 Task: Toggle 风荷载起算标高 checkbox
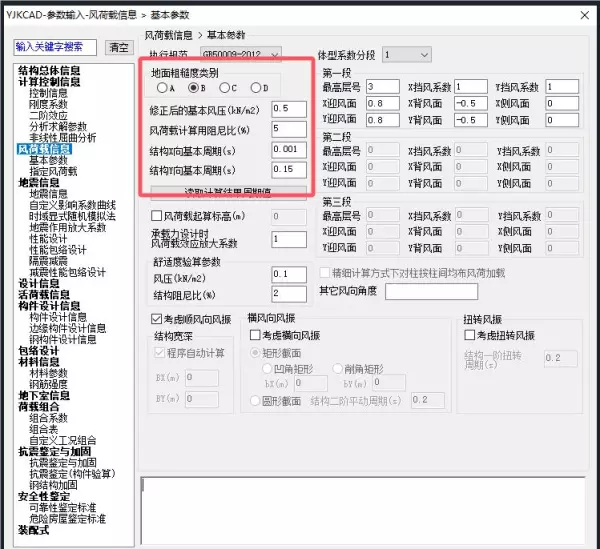(157, 216)
